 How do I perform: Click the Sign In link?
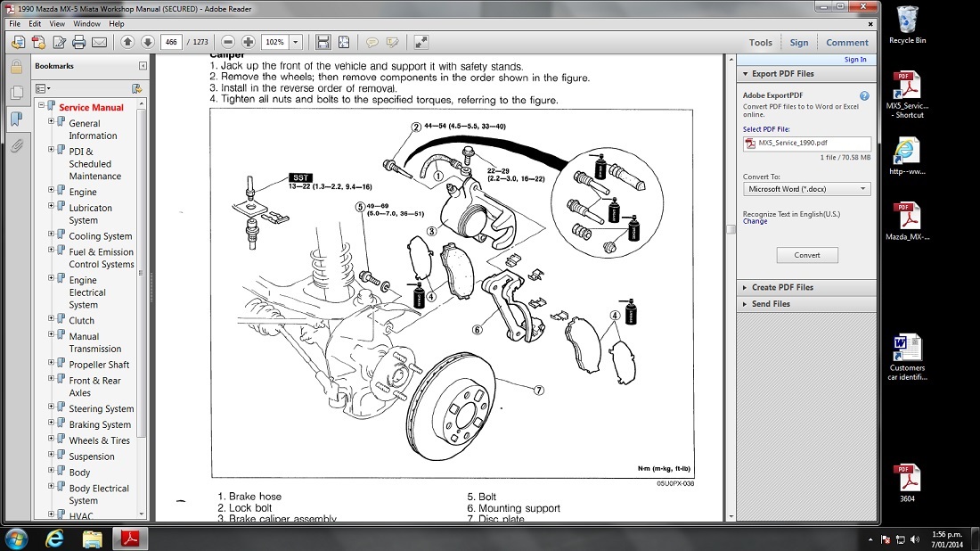(x=855, y=60)
